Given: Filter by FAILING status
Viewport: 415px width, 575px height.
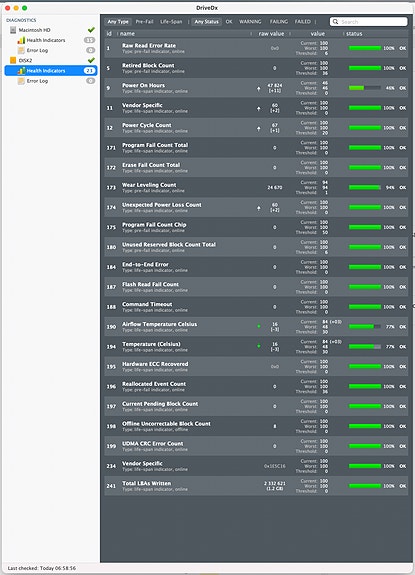Looking at the screenshot, I should tap(279, 22).
